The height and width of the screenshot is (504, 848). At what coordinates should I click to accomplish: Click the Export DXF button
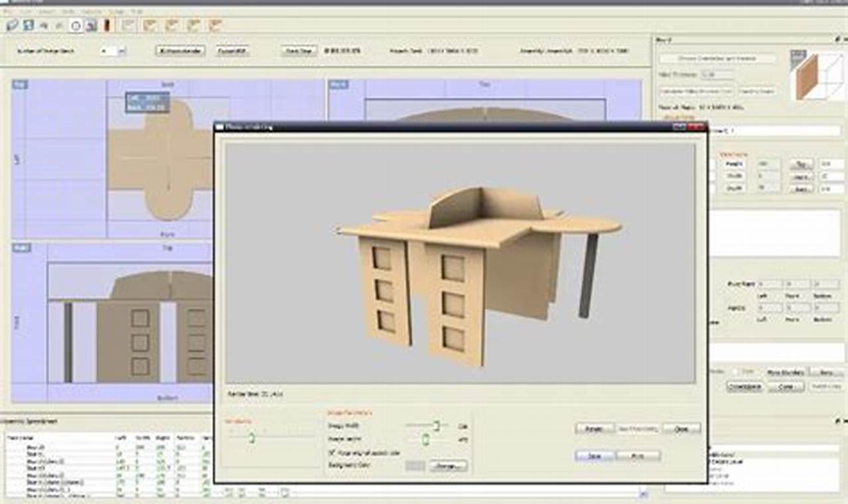pos(232,51)
